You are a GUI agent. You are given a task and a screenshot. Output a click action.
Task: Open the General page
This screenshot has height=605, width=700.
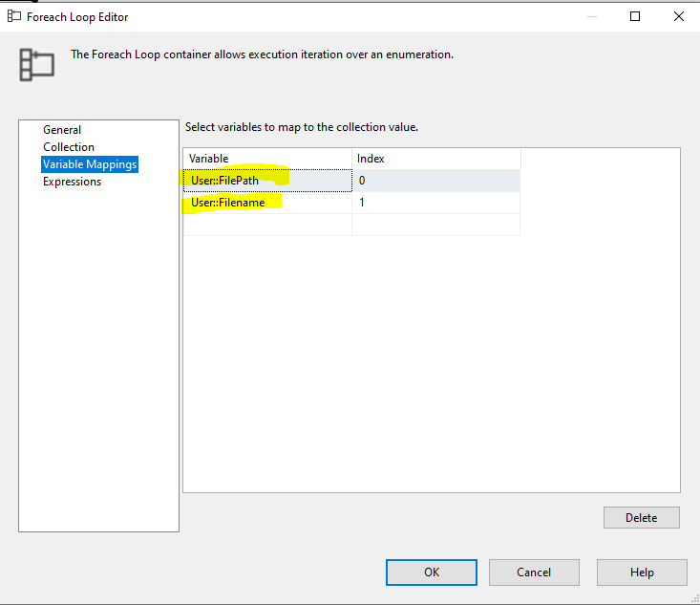62,130
